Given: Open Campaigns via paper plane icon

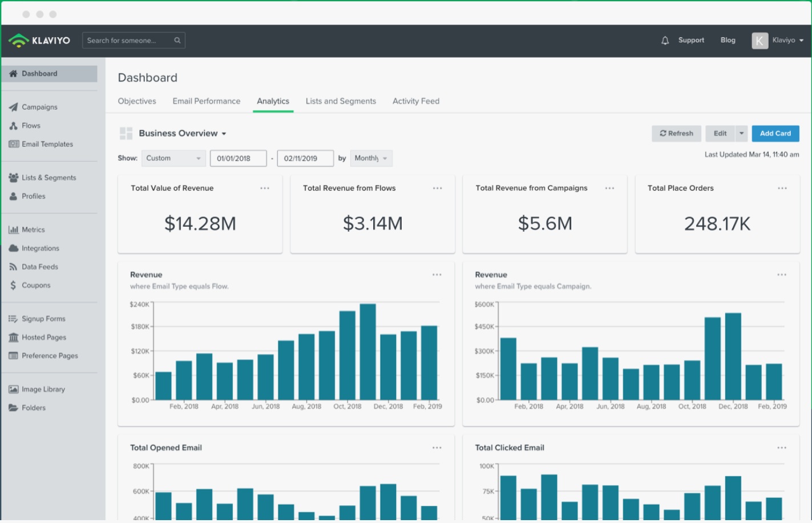Looking at the screenshot, I should 13,107.
